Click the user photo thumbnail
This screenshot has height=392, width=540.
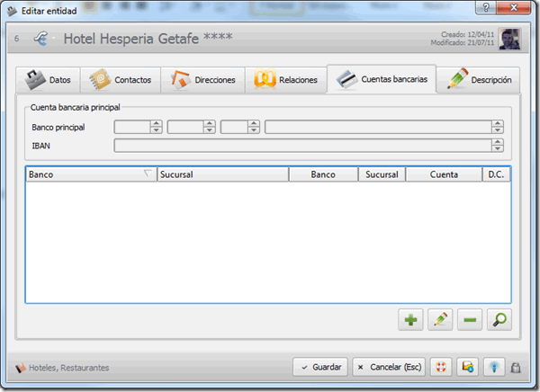[509, 39]
